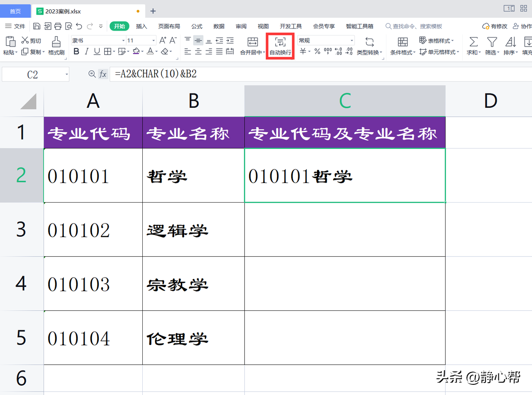This screenshot has width=532, height=395.
Task: Click the Copy (复制) button
Action: (x=32, y=52)
